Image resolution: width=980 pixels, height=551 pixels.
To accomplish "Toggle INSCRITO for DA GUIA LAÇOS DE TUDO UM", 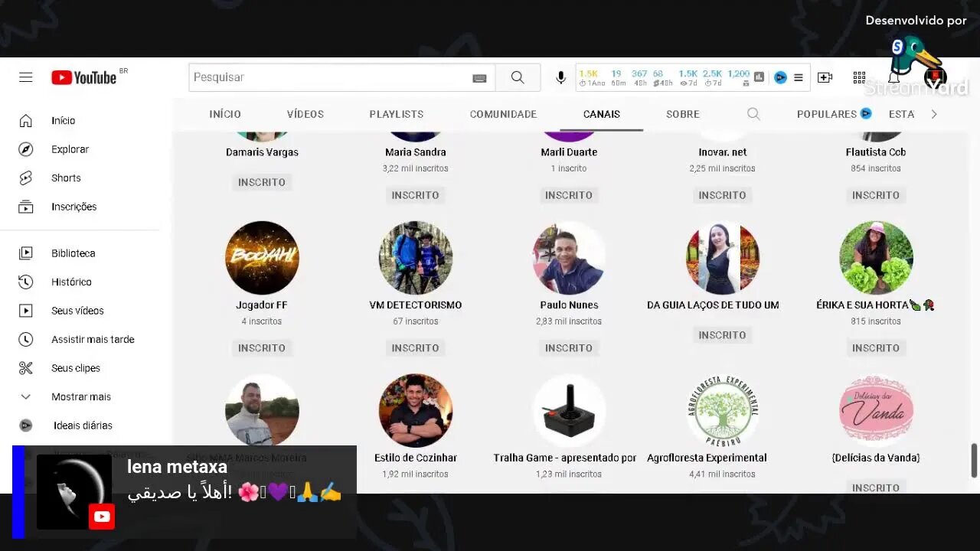I will [x=723, y=335].
